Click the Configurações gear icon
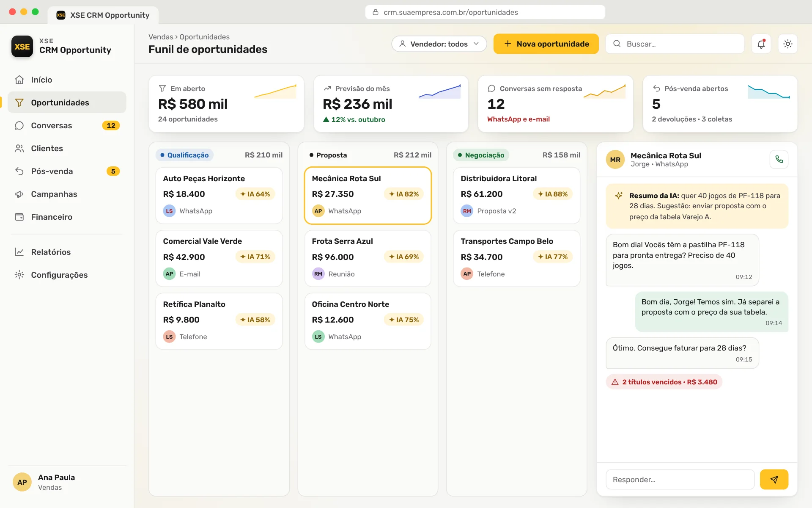The image size is (812, 508). coord(19,275)
